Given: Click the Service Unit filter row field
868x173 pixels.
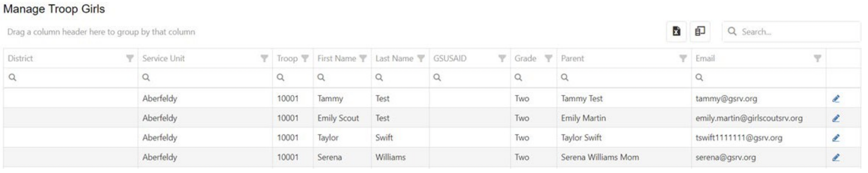Looking at the screenshot, I should [x=205, y=77].
